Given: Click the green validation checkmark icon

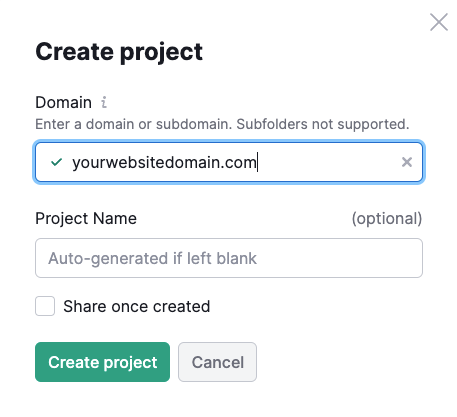Looking at the screenshot, I should coord(56,162).
